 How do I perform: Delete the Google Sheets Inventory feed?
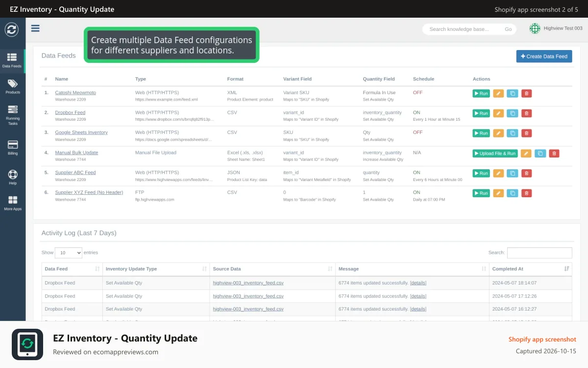pos(526,133)
